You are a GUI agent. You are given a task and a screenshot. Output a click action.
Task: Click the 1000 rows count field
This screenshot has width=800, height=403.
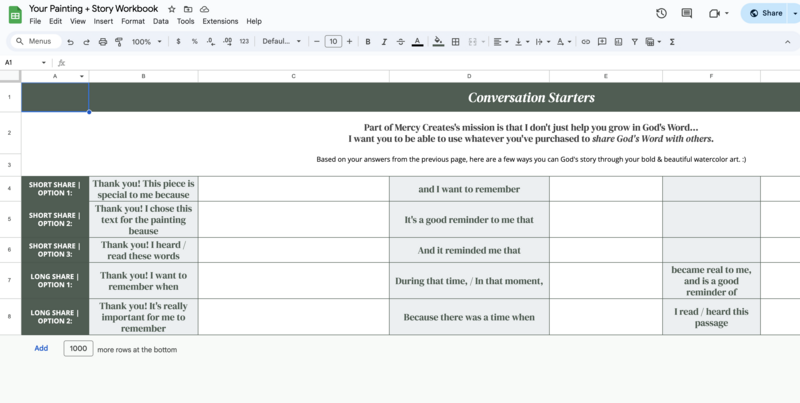pos(78,348)
